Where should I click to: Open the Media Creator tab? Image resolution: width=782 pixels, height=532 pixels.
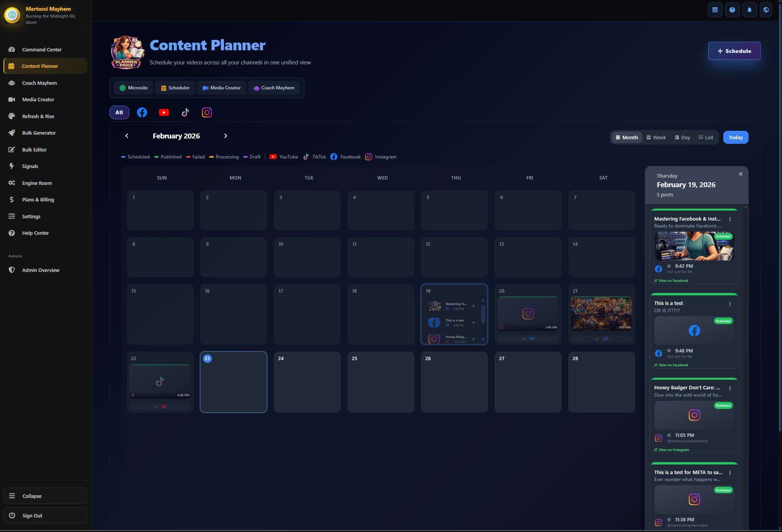point(222,88)
